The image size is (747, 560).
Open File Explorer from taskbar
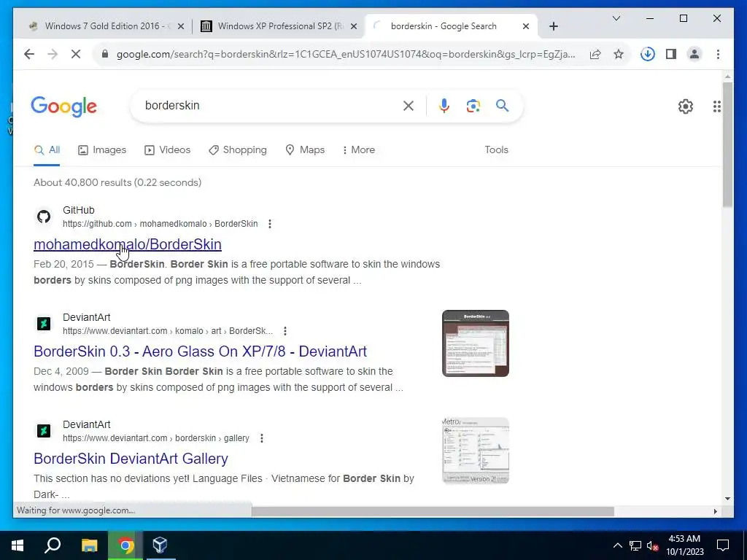pos(89,545)
